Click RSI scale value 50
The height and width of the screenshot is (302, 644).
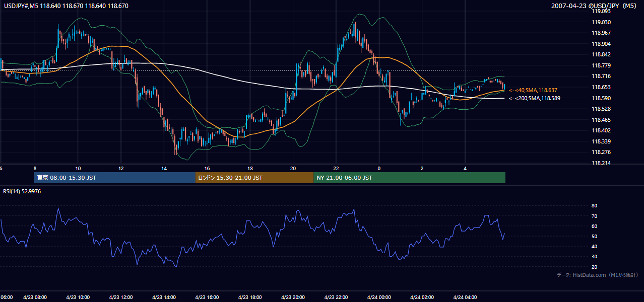[x=595, y=236]
